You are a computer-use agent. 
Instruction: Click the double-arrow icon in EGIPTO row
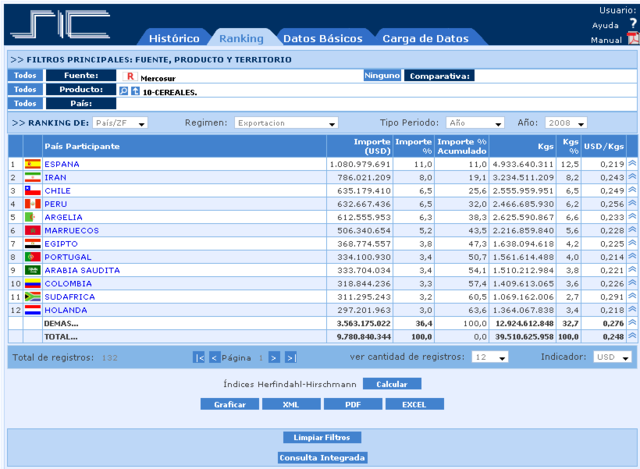(x=632, y=243)
